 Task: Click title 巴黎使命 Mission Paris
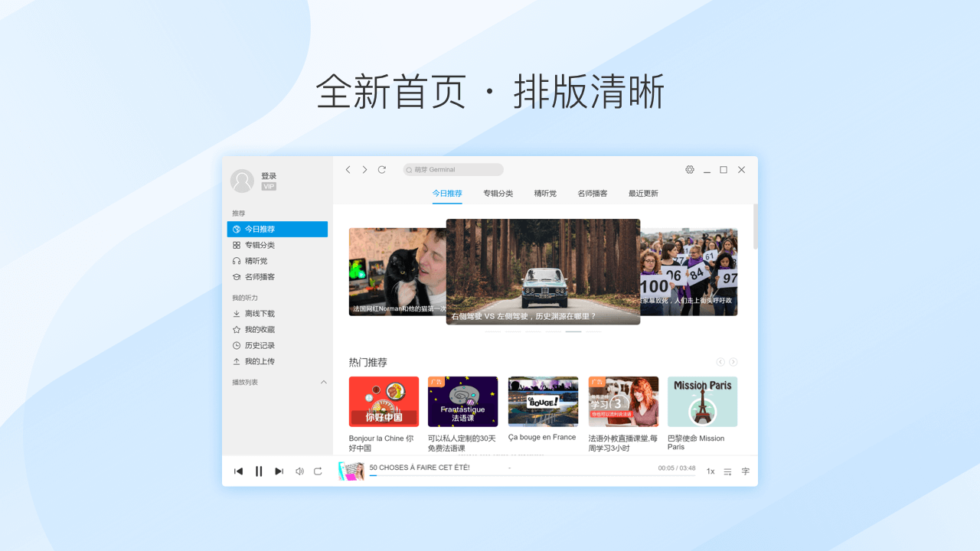(696, 442)
